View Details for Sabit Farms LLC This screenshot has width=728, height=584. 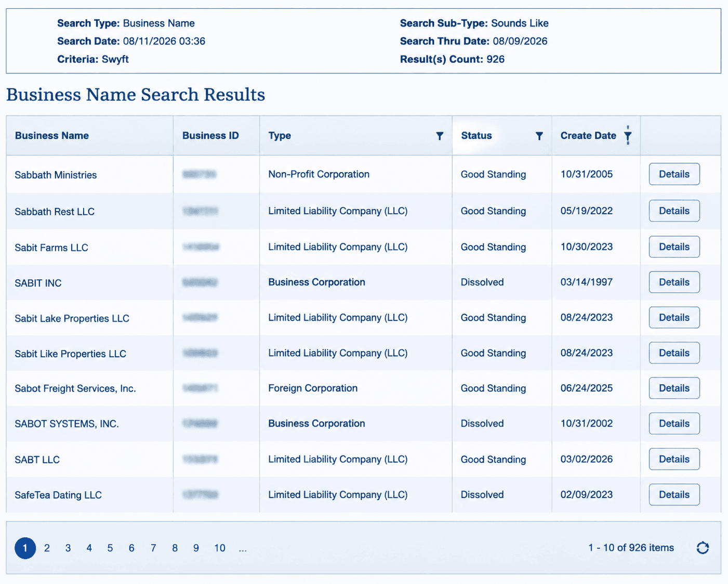click(x=674, y=246)
